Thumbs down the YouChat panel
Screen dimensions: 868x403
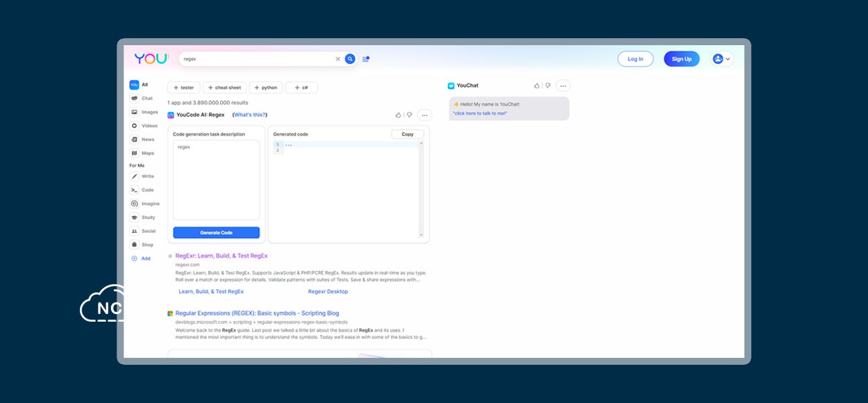547,85
